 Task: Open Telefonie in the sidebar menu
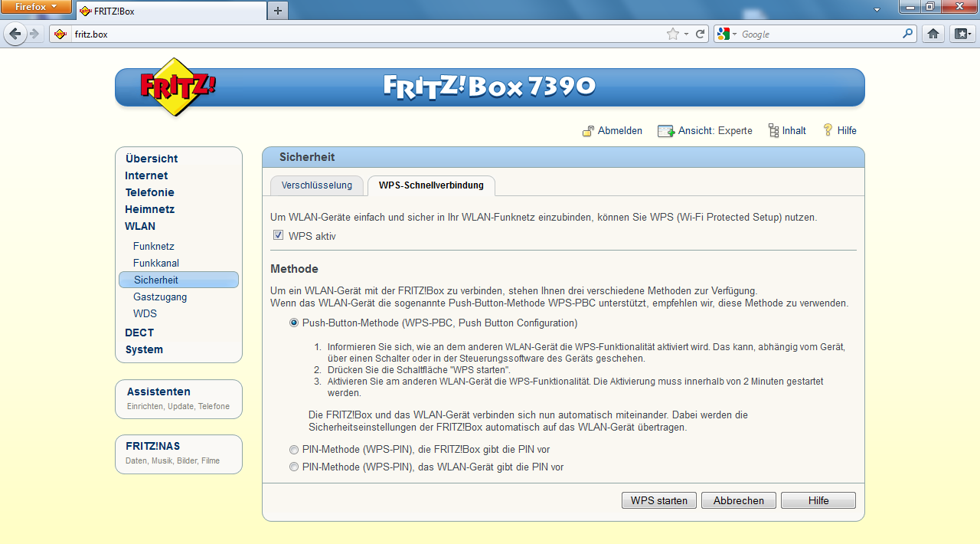149,192
